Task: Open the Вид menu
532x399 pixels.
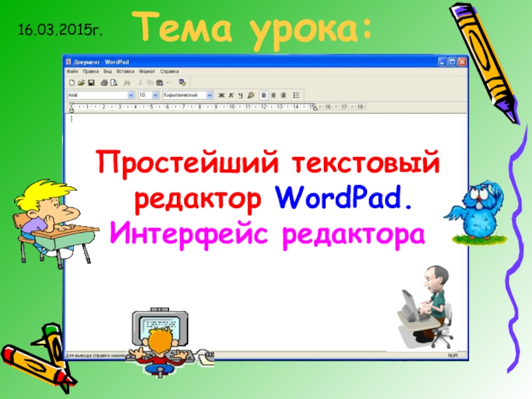Action: point(108,72)
